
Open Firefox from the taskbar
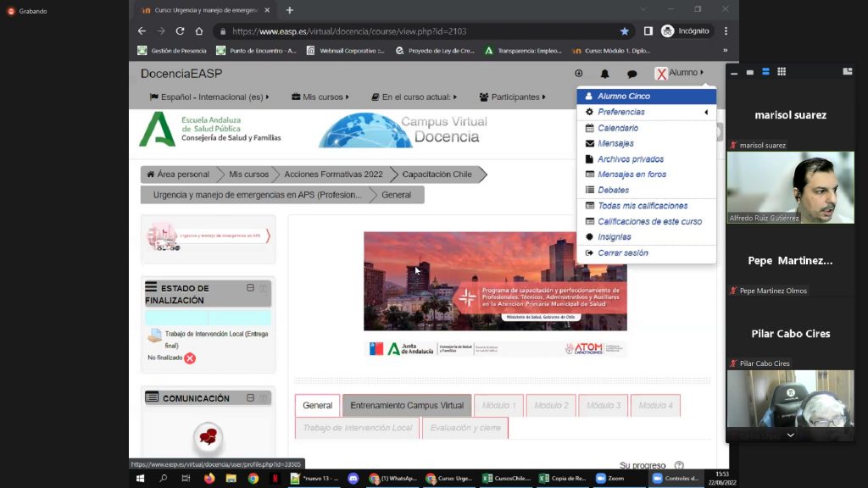pos(209,479)
